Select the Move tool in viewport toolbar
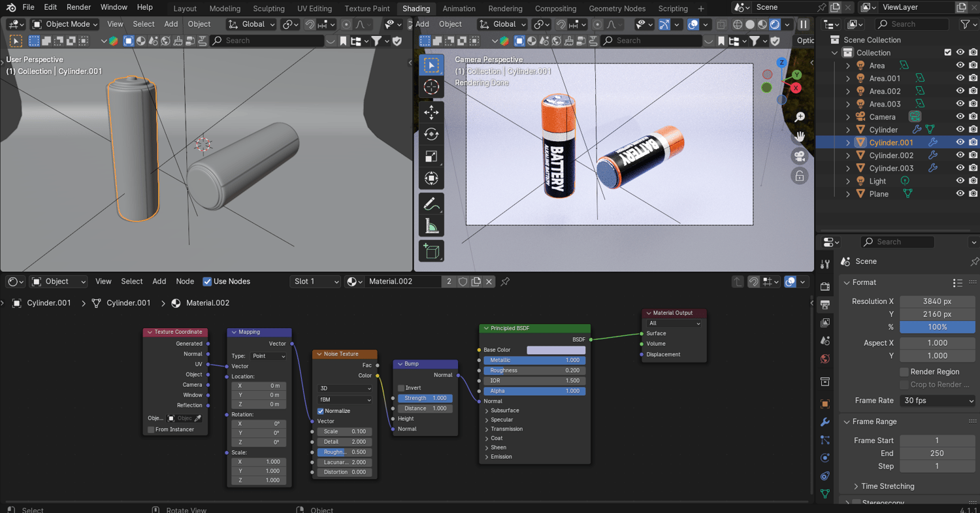The width and height of the screenshot is (980, 513). pyautogui.click(x=431, y=112)
